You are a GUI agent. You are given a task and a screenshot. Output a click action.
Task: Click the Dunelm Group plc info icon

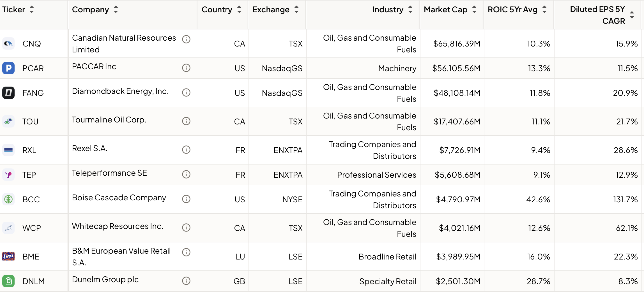click(x=186, y=281)
